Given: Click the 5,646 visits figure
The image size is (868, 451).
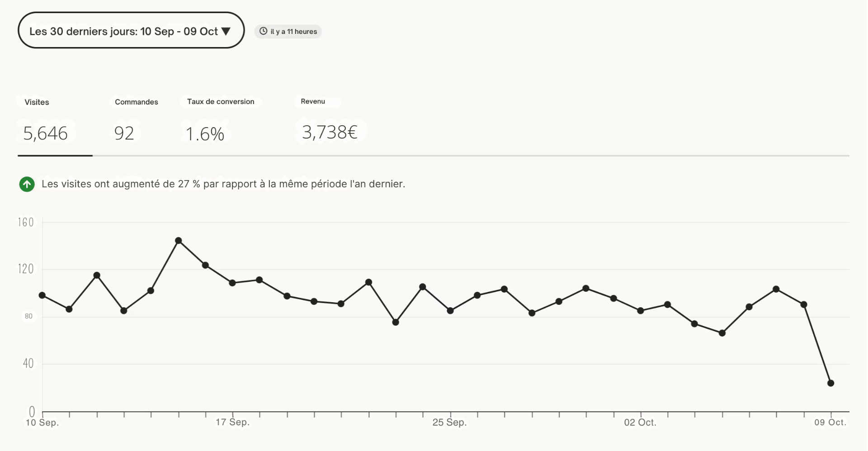Looking at the screenshot, I should (45, 133).
